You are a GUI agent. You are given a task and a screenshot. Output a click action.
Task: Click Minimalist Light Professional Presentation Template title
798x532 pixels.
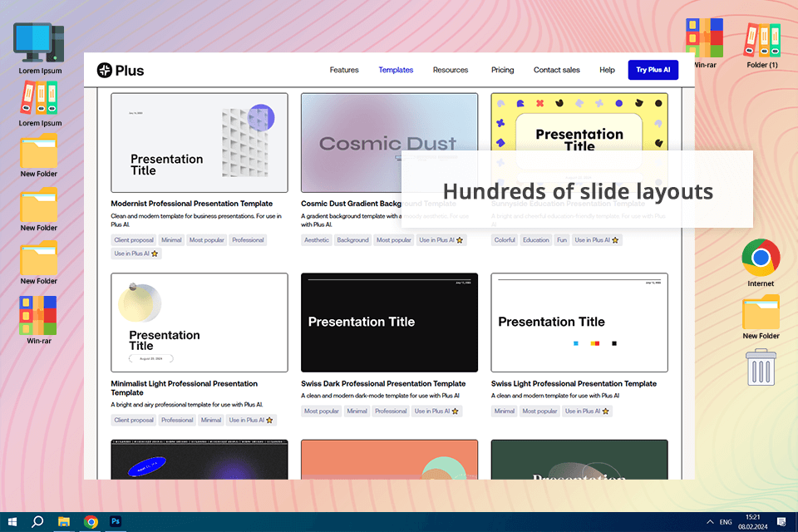click(185, 388)
